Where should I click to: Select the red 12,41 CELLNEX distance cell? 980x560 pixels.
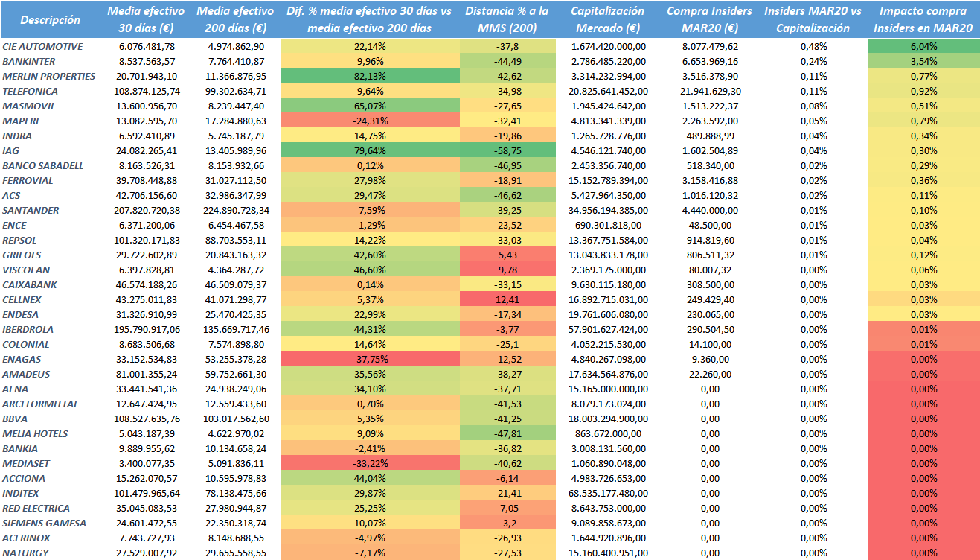click(x=507, y=299)
